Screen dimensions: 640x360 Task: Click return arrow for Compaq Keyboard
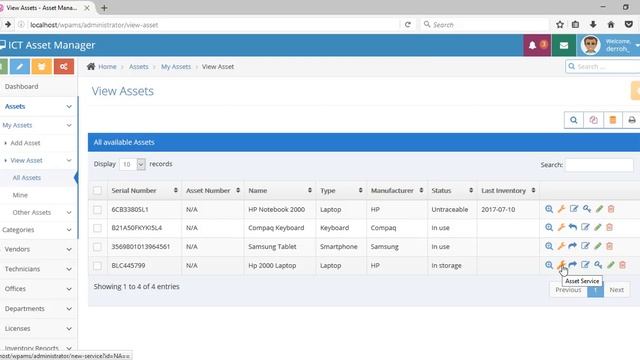573,227
